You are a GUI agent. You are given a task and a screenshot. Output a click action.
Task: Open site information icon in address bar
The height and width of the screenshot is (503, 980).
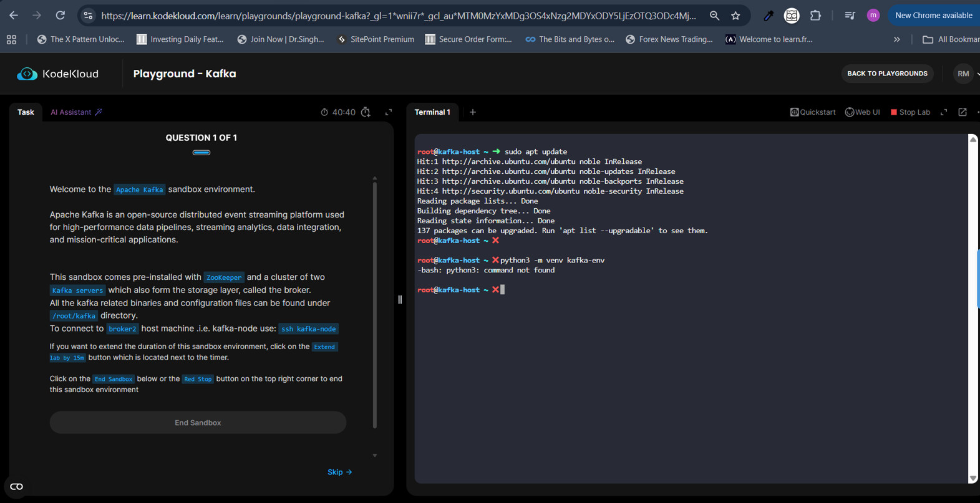point(88,16)
